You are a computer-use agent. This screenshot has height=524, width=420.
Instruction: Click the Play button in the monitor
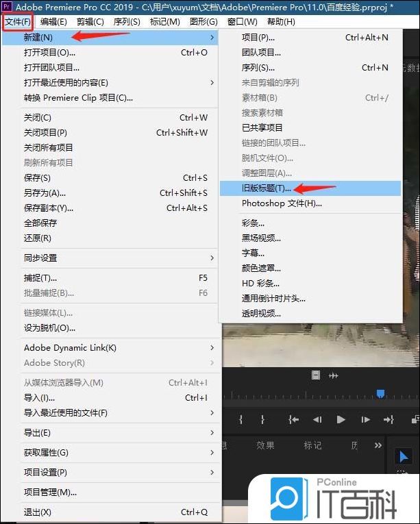(x=341, y=419)
